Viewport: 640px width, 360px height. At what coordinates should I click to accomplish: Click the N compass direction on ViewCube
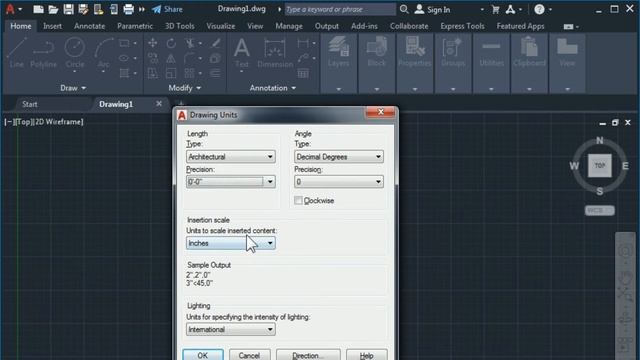(600, 140)
